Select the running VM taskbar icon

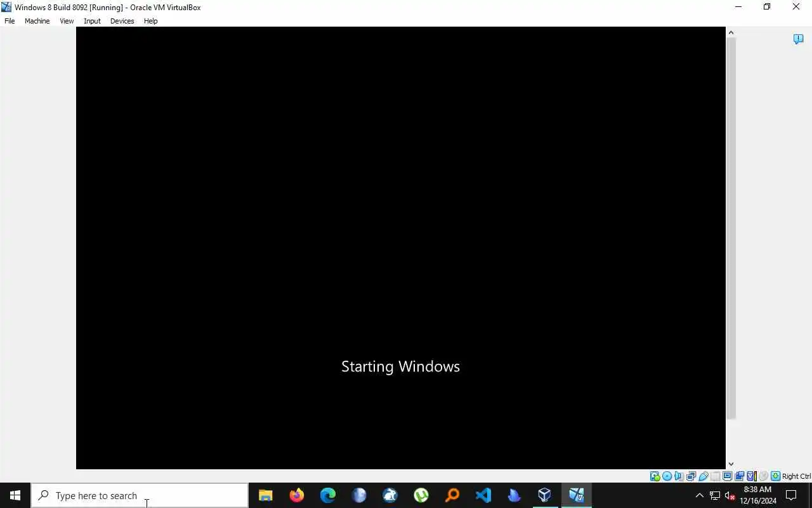[x=576, y=495]
